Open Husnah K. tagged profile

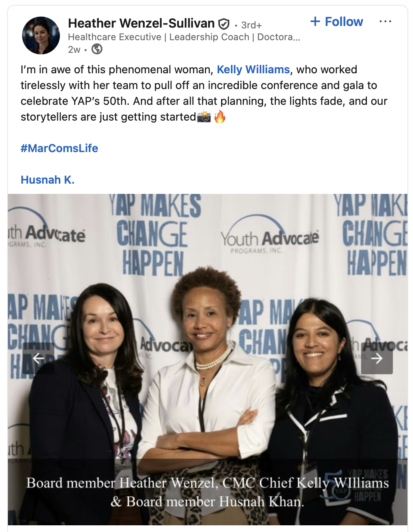[x=48, y=180]
